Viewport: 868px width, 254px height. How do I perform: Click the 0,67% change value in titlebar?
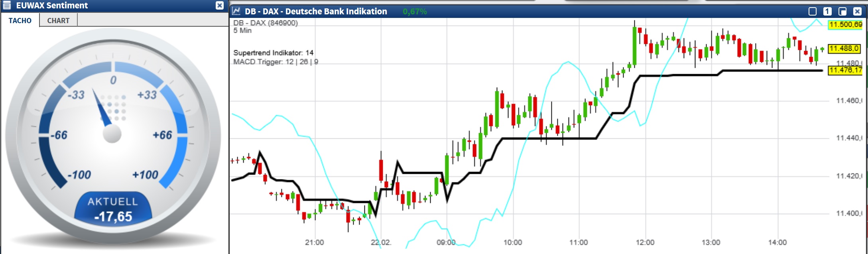point(415,12)
